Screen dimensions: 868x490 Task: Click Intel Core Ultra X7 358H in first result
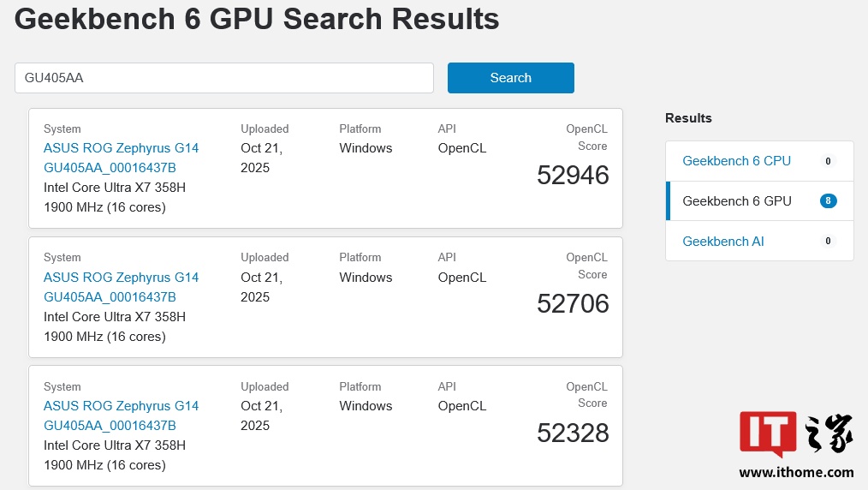(115, 188)
